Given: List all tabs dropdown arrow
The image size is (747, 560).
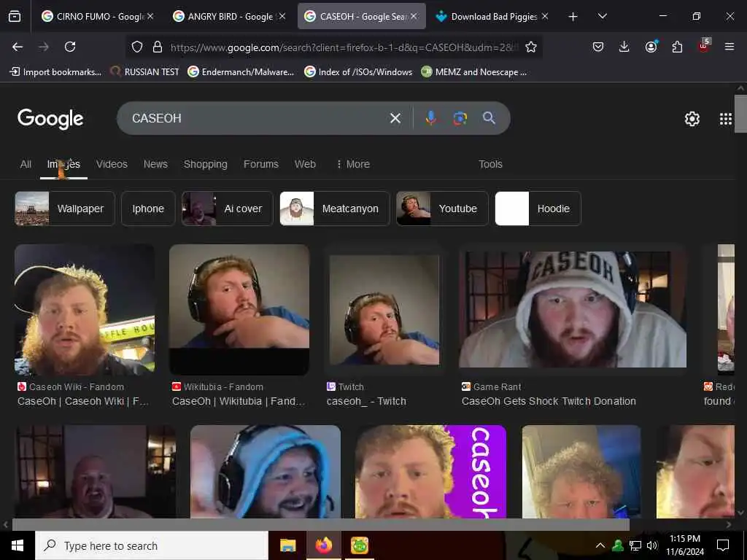Looking at the screenshot, I should [x=602, y=16].
